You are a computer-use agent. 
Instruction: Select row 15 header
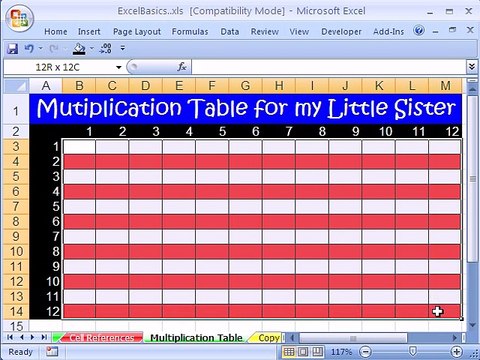(x=16, y=326)
